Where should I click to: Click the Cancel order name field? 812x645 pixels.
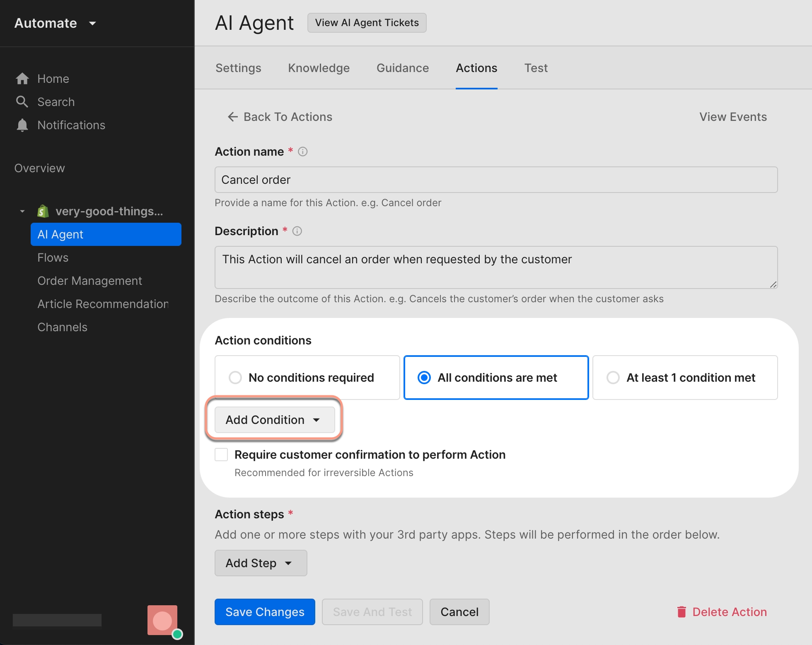495,180
